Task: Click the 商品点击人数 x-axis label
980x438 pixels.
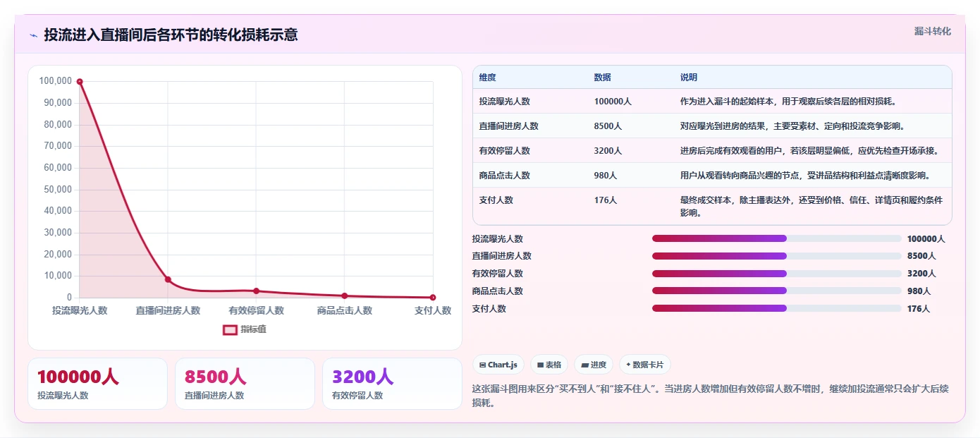Action: pos(345,310)
